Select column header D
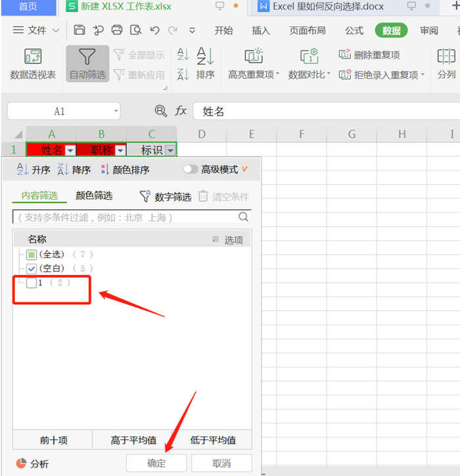Screen dimensions: 460x476 (x=202, y=134)
